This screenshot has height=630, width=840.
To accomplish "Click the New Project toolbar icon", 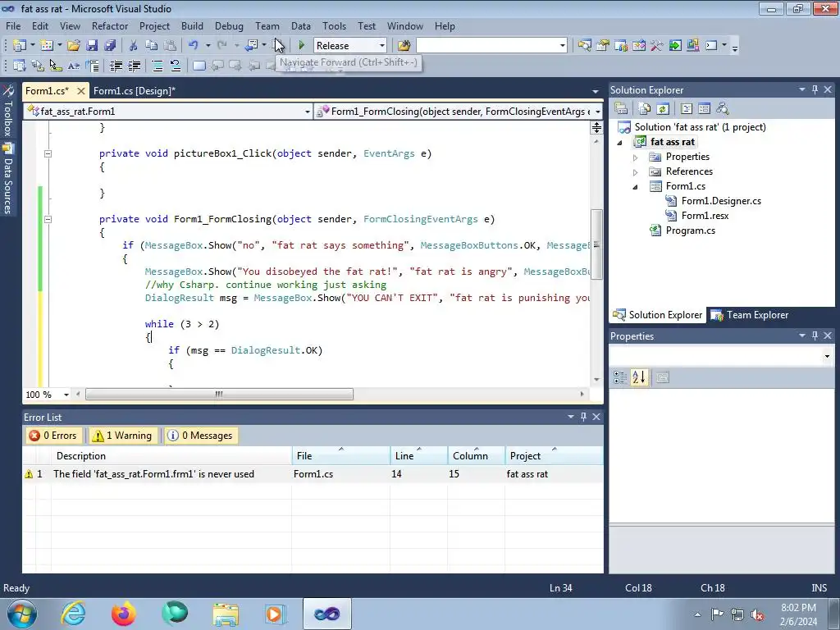I will (x=20, y=46).
